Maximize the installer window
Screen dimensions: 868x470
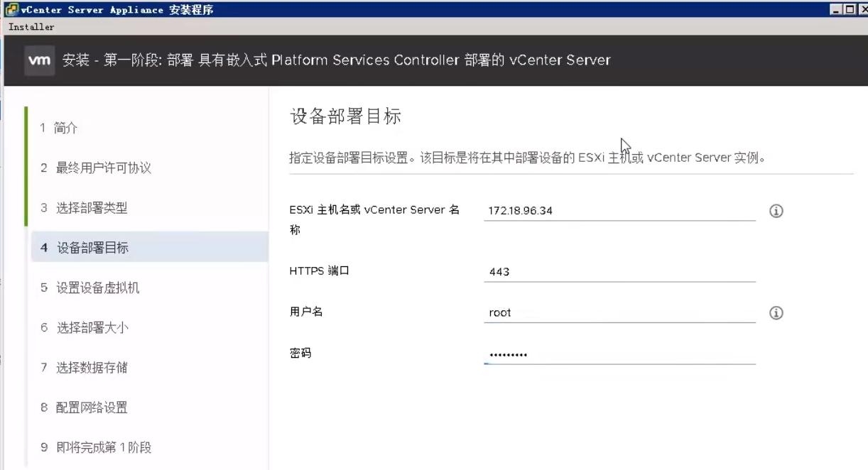pos(849,10)
